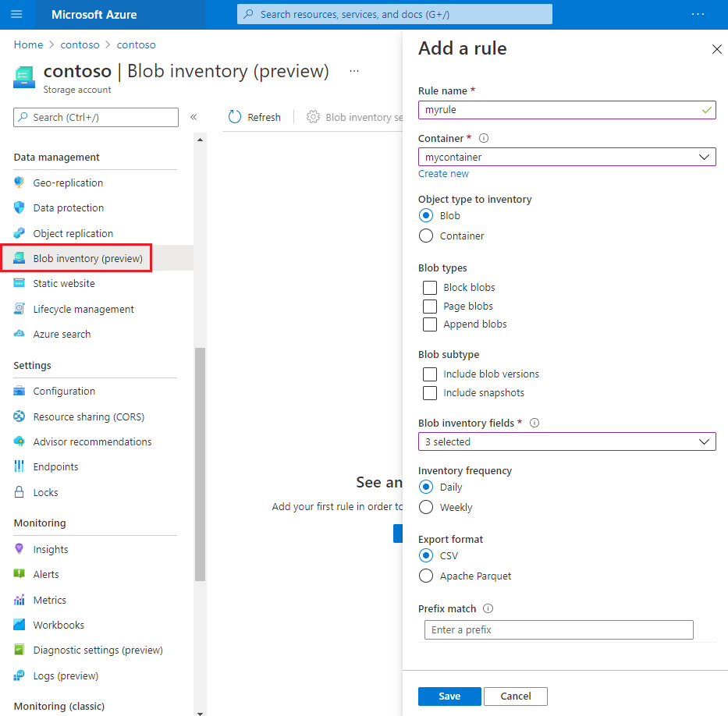This screenshot has width=728, height=716.
Task: Collapse the sidebar with the chevron
Action: click(194, 116)
